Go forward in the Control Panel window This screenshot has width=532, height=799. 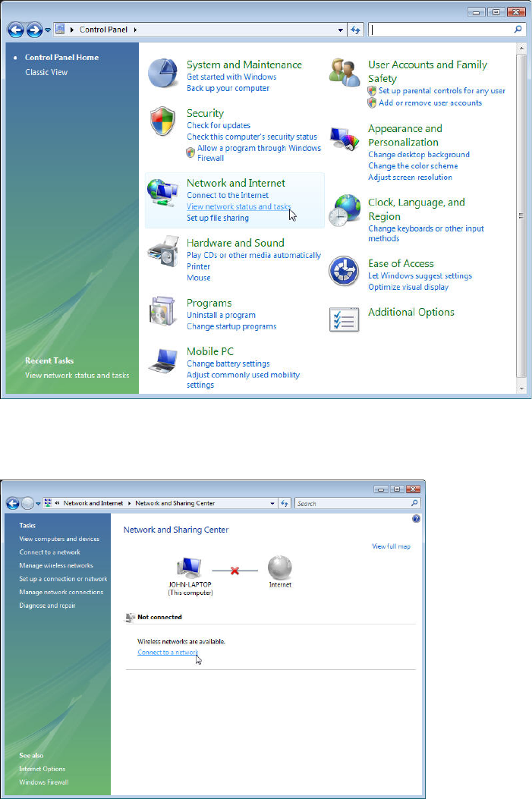coord(34,30)
